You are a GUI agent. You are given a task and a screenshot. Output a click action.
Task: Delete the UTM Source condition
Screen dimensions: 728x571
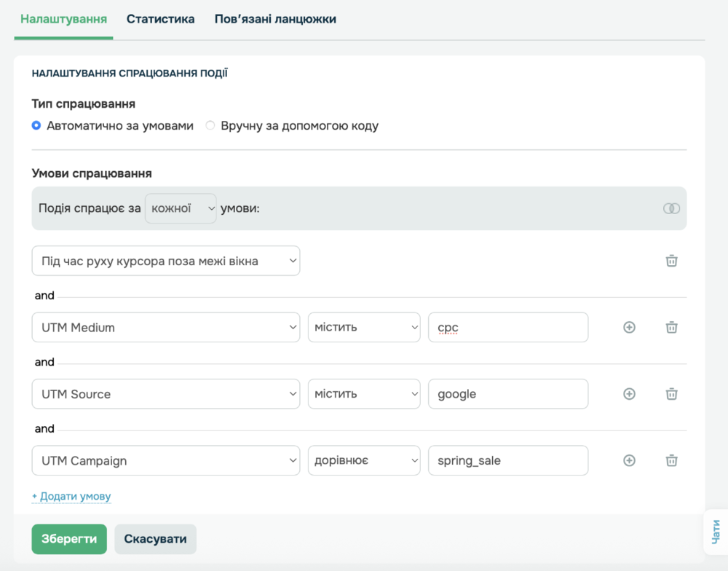(x=671, y=394)
